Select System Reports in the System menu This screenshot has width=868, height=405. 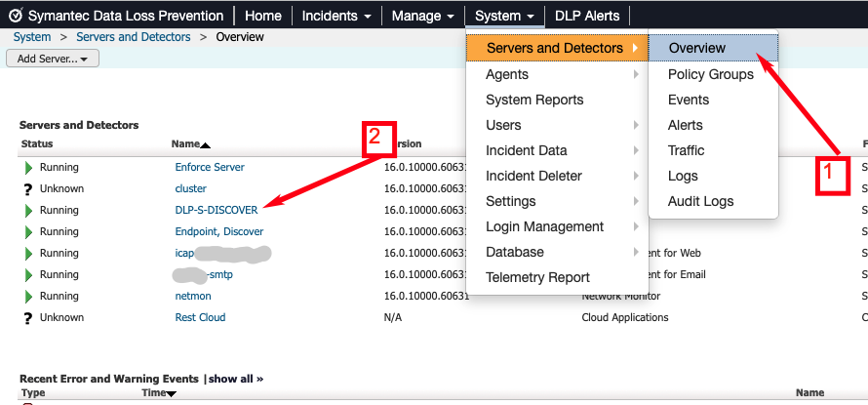[x=534, y=100]
